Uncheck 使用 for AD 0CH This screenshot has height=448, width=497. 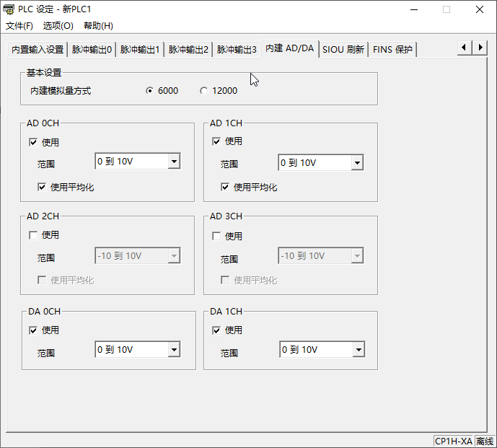(33, 142)
